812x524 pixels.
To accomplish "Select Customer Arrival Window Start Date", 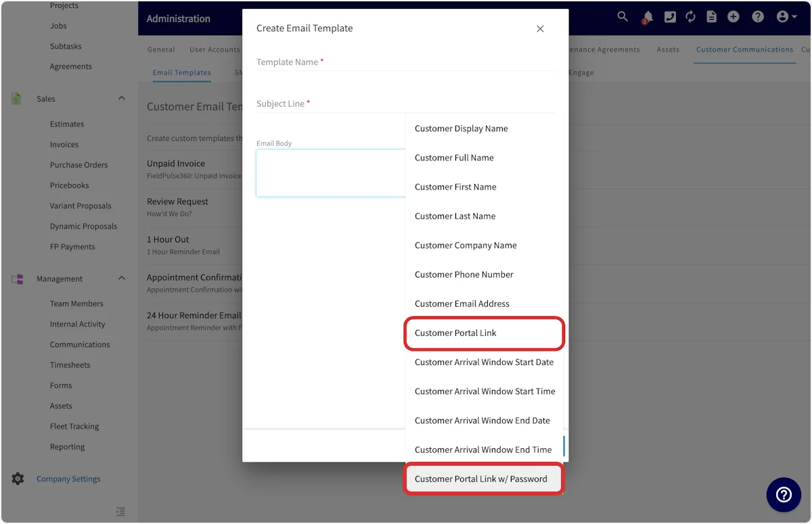I will (484, 362).
